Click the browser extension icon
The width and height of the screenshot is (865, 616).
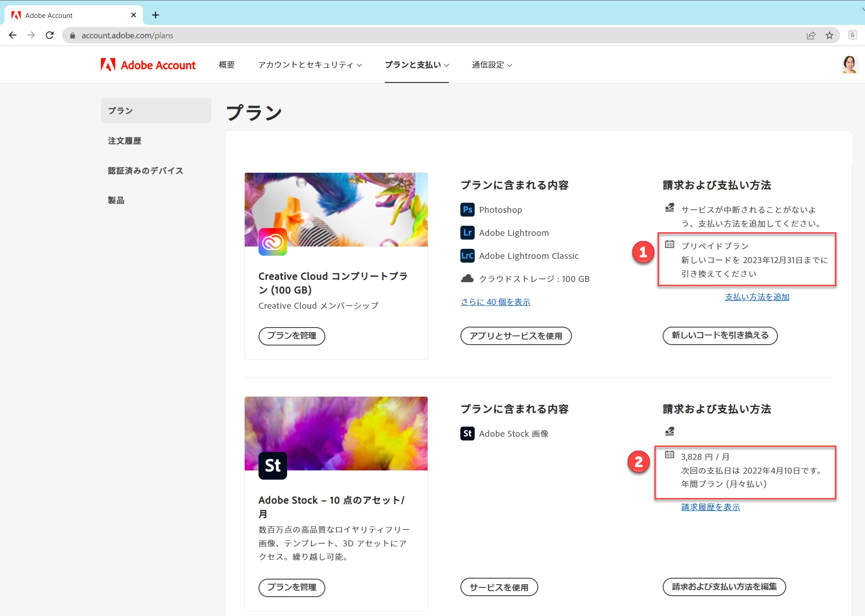pos(853,35)
